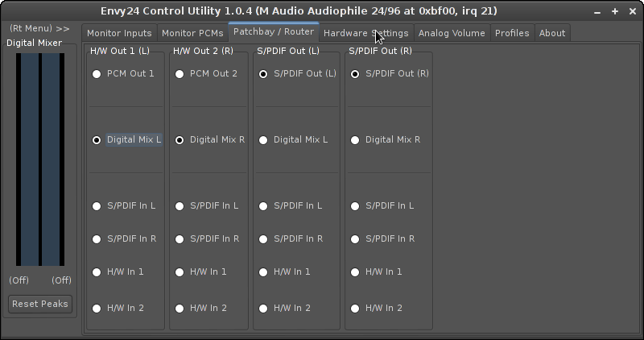Close the Envy24 Control Utility window
Screen dimensions: 644x340
(632, 11)
